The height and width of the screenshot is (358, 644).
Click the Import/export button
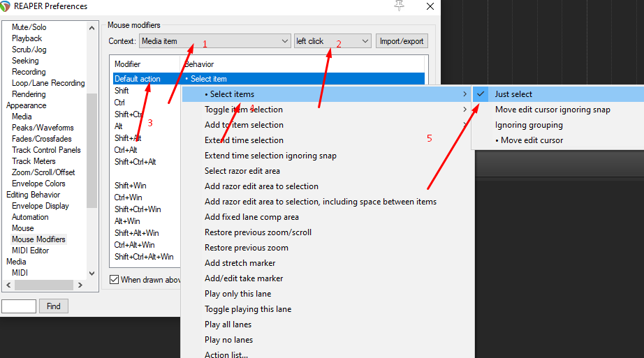(402, 41)
